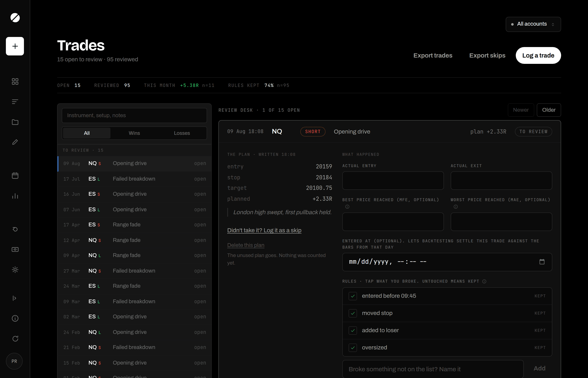
Task: Click Export skips
Action: click(x=487, y=55)
